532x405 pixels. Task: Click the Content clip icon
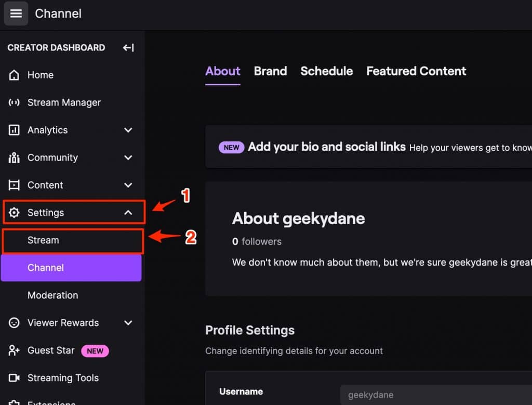(x=14, y=185)
